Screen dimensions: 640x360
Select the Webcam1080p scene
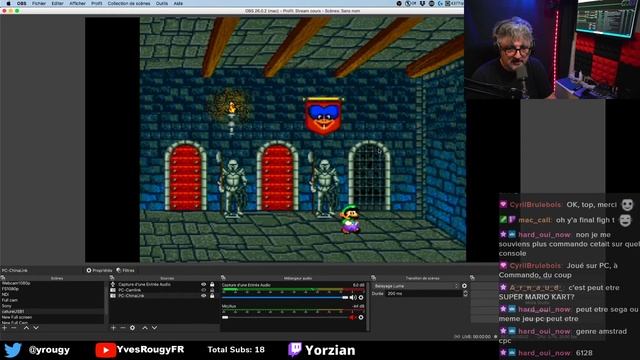(x=52, y=283)
